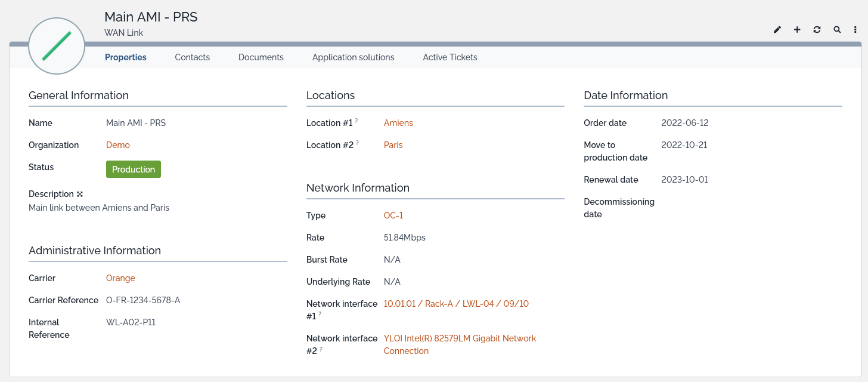The height and width of the screenshot is (382, 868).
Task: Expand the Description field fullscreen icon
Action: (80, 194)
